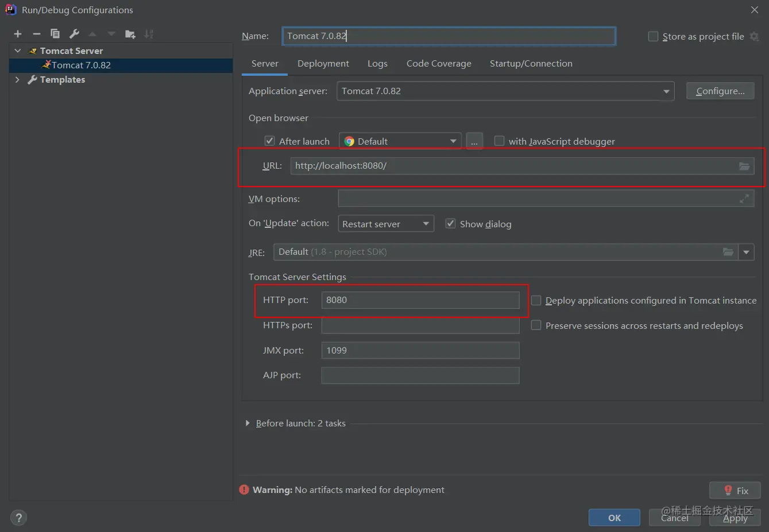Open the URL field folder browse icon
769x532 pixels.
(744, 166)
